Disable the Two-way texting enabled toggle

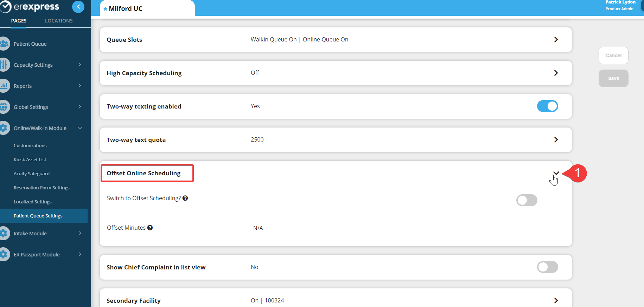(547, 106)
